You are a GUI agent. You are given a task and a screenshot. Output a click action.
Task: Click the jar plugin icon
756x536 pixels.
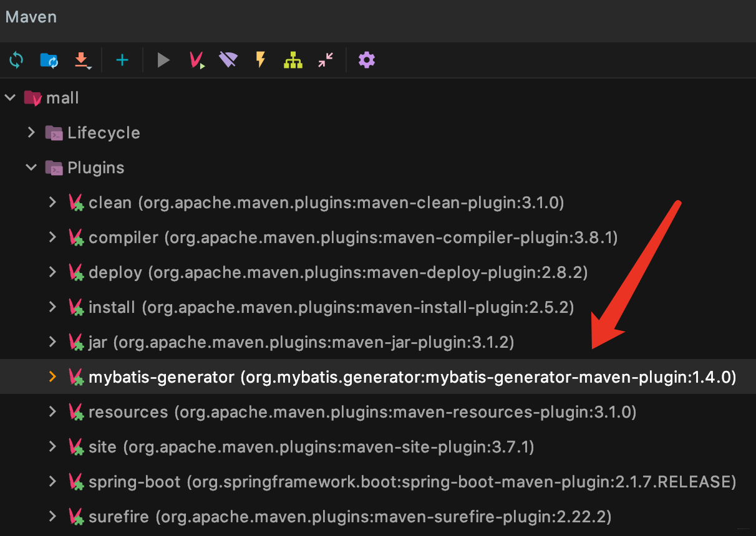coord(76,342)
